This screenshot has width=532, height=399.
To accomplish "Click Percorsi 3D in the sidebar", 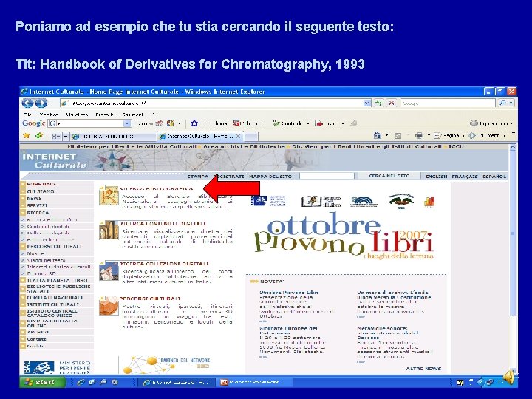I will click(41, 273).
